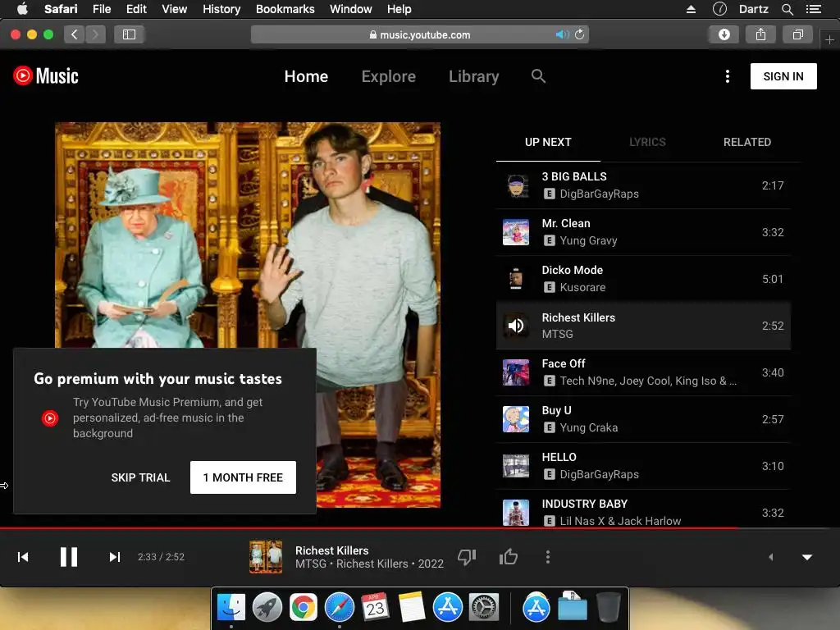Open the Safari share menu
Screen dimensions: 840x630
[x=760, y=34]
